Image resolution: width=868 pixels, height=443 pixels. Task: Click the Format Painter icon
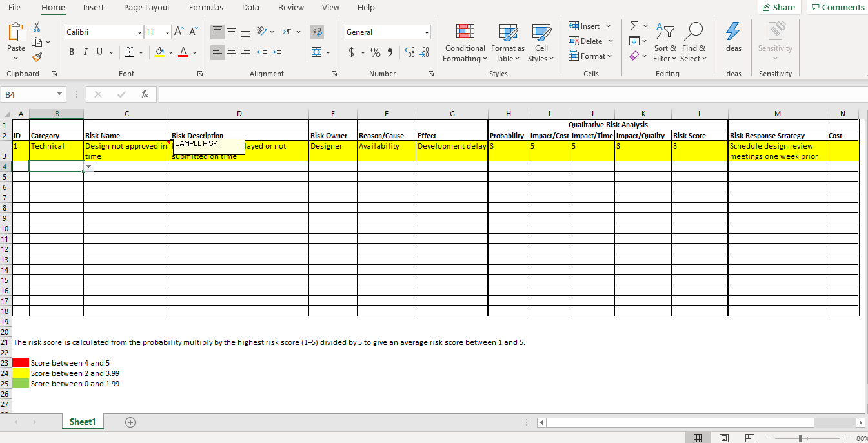point(37,57)
